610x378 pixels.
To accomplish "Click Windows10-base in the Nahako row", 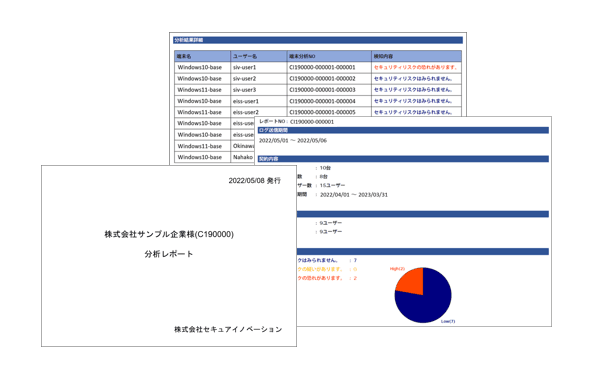I will [x=200, y=157].
